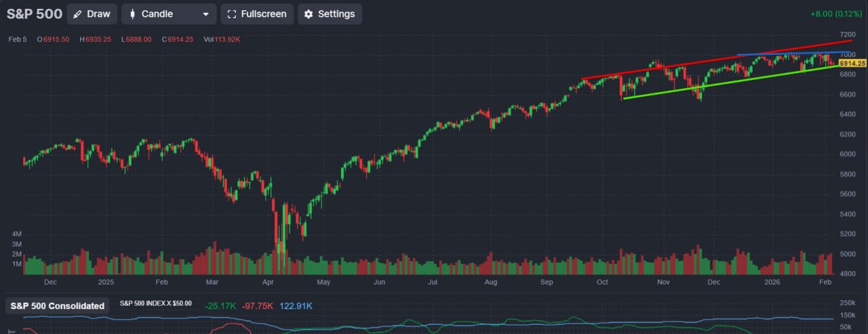Enter Fullscreen chart mode
Image resolution: width=868 pixels, height=334 pixels.
257,14
